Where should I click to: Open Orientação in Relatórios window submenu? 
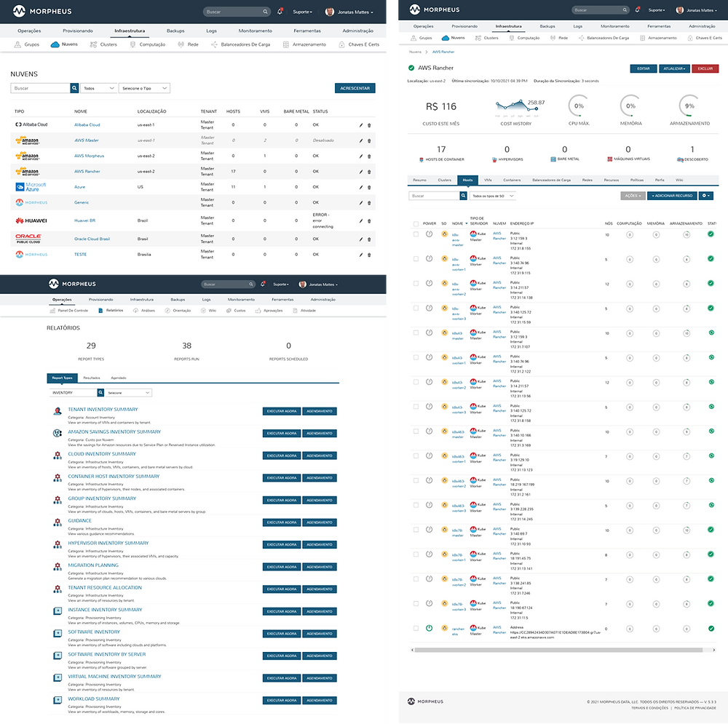pyautogui.click(x=178, y=311)
